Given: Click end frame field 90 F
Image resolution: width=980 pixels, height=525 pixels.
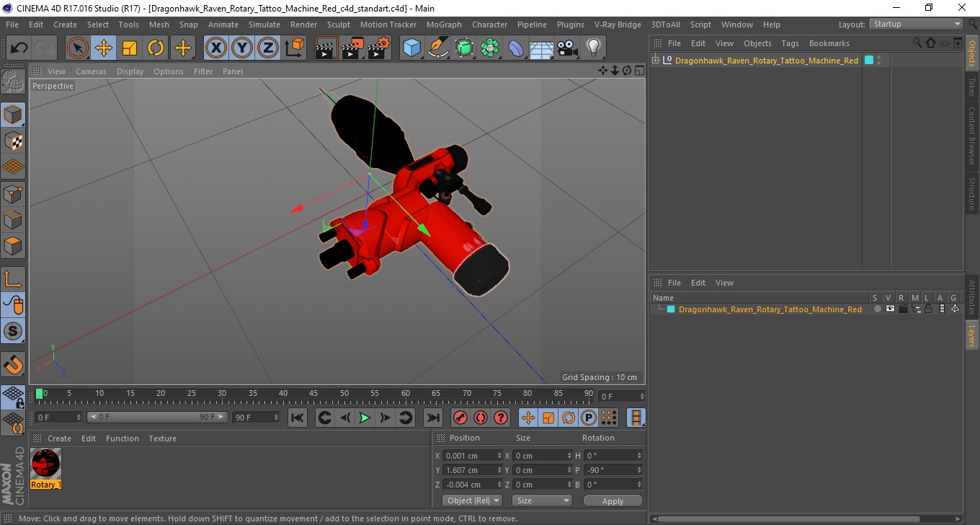Looking at the screenshot, I should point(255,417).
